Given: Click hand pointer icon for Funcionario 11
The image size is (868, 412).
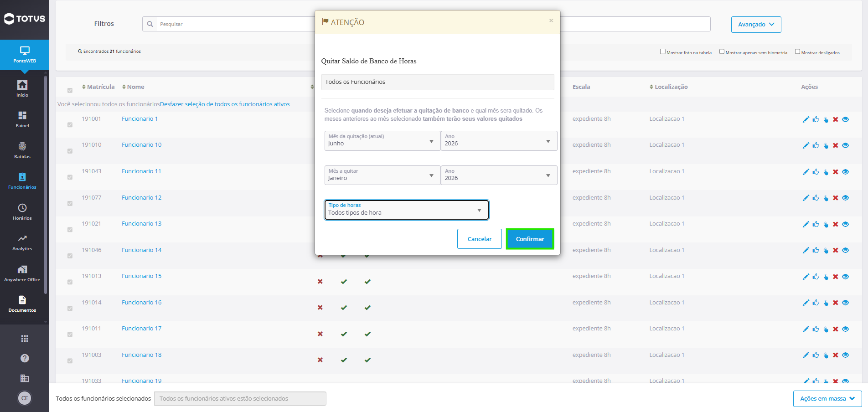Looking at the screenshot, I should coord(826,172).
